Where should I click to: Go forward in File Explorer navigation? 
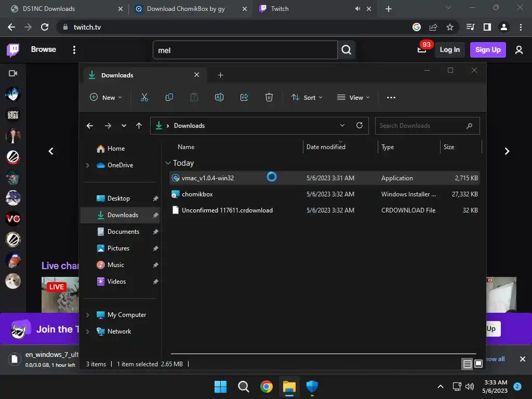[x=108, y=126]
